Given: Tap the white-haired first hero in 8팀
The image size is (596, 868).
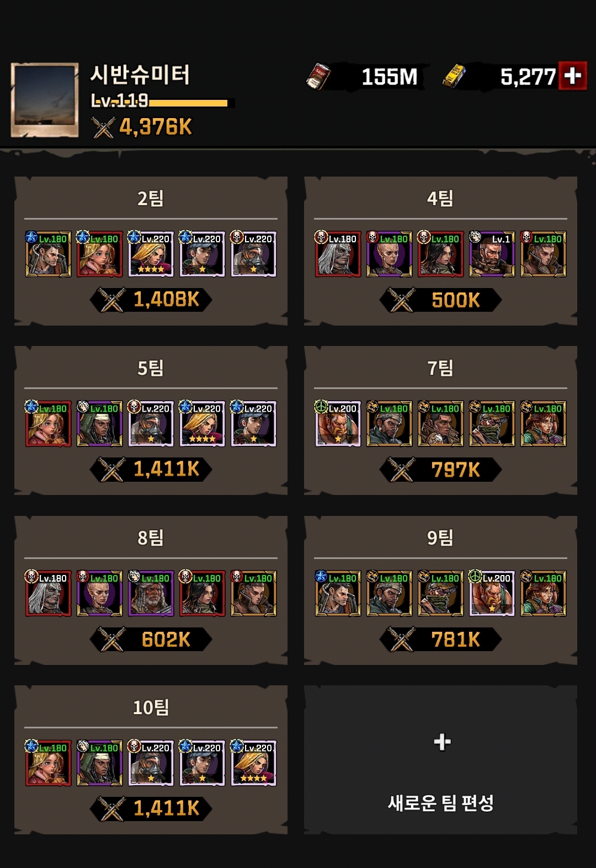Looking at the screenshot, I should click(48, 593).
